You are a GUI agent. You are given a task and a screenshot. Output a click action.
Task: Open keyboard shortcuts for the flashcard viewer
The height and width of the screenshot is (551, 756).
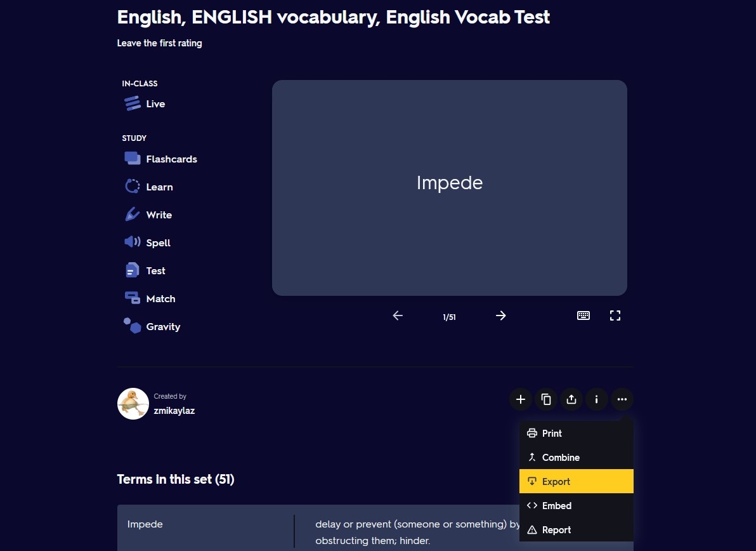point(583,315)
